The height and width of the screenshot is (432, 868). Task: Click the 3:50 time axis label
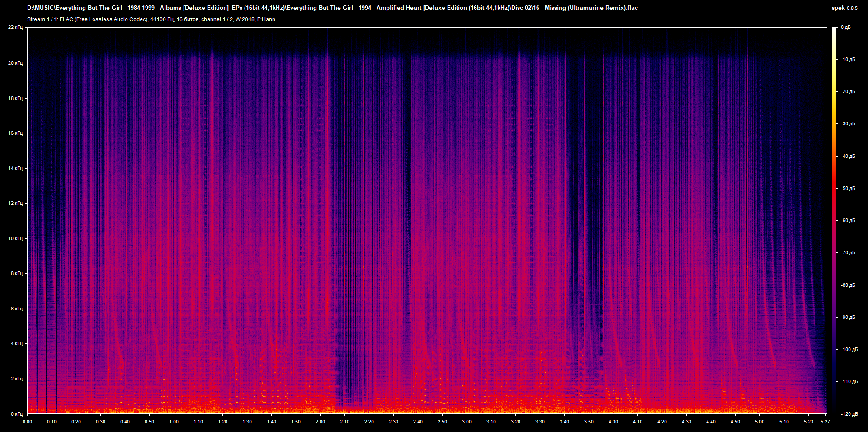click(x=589, y=422)
